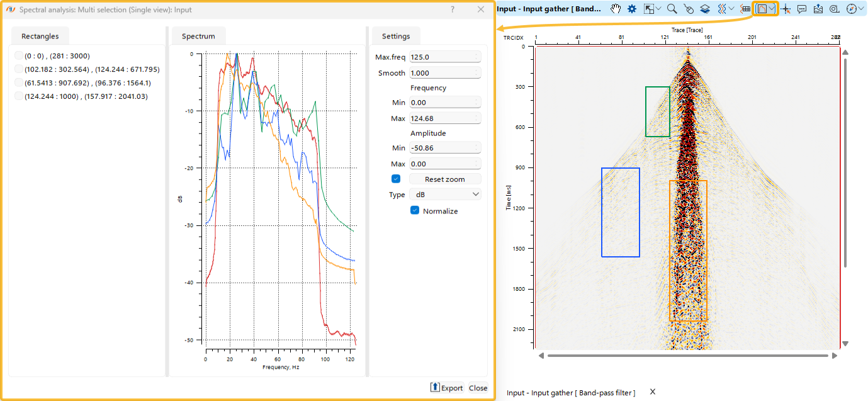Click the Export button
The height and width of the screenshot is (401, 868).
[x=447, y=388]
